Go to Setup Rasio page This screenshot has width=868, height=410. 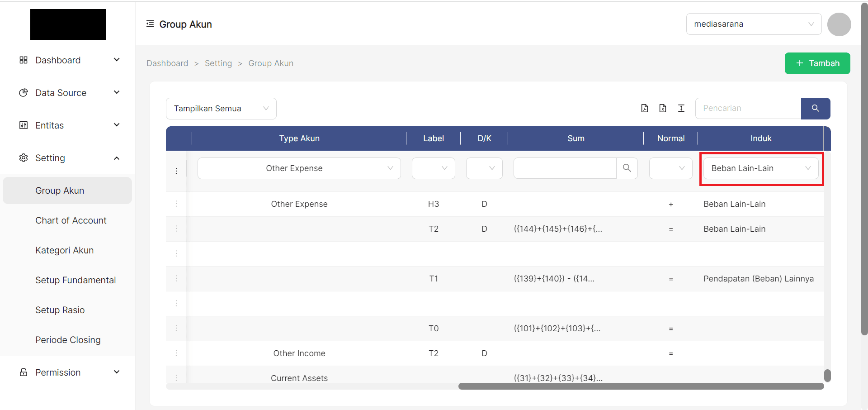60,310
